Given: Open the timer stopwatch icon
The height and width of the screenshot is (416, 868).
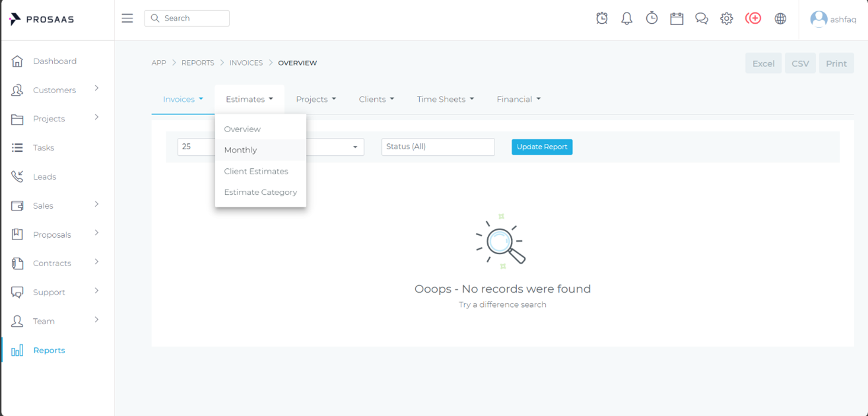Looking at the screenshot, I should (652, 18).
